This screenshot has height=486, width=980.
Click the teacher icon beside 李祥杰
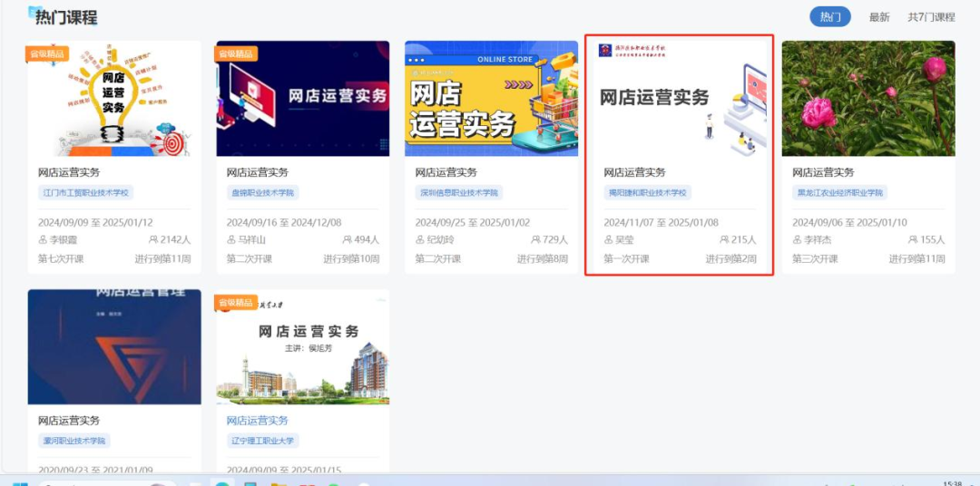(797, 240)
